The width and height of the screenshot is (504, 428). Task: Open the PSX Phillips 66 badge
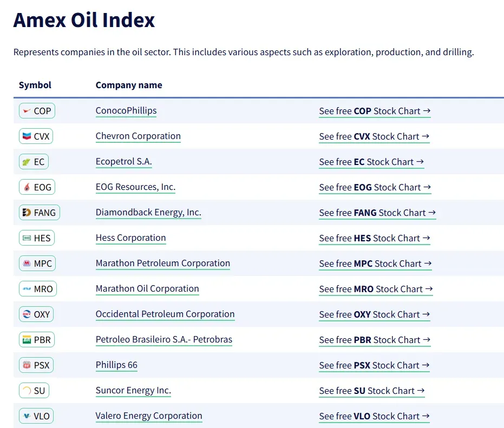tap(36, 365)
